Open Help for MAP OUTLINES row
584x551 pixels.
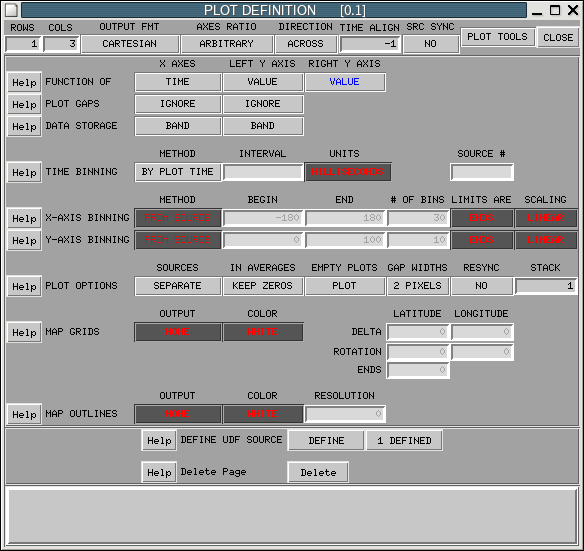point(24,414)
